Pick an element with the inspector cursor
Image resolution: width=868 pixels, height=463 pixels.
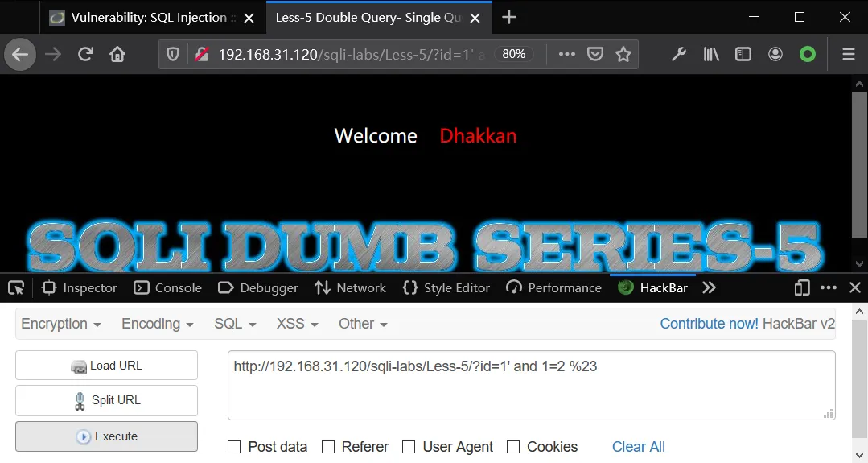click(16, 288)
